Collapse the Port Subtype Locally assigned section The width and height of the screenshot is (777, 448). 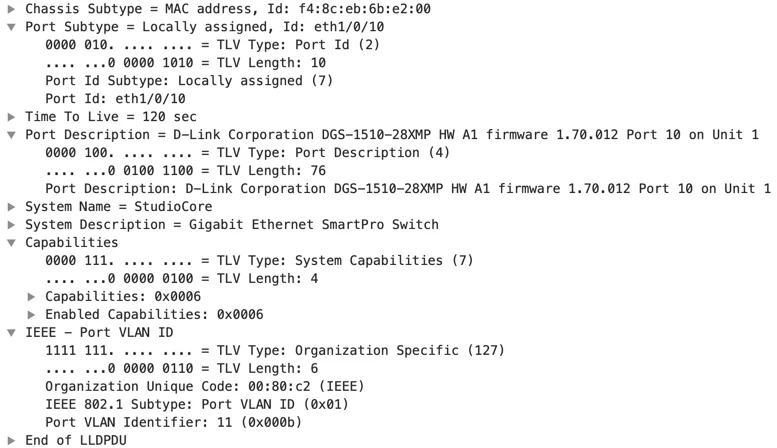click(x=11, y=27)
